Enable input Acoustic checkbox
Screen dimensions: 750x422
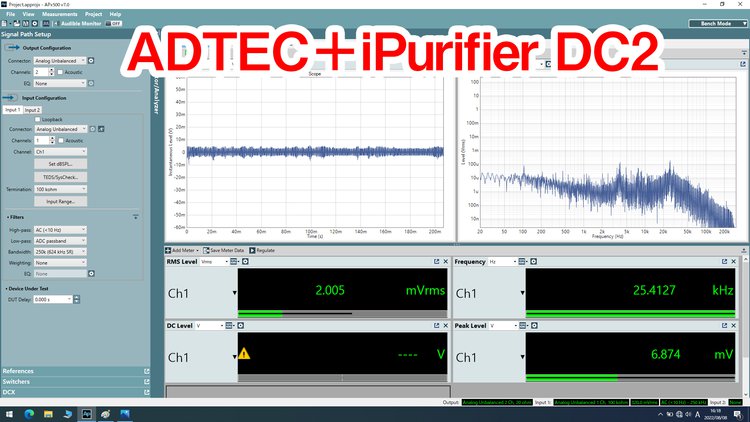[61, 141]
